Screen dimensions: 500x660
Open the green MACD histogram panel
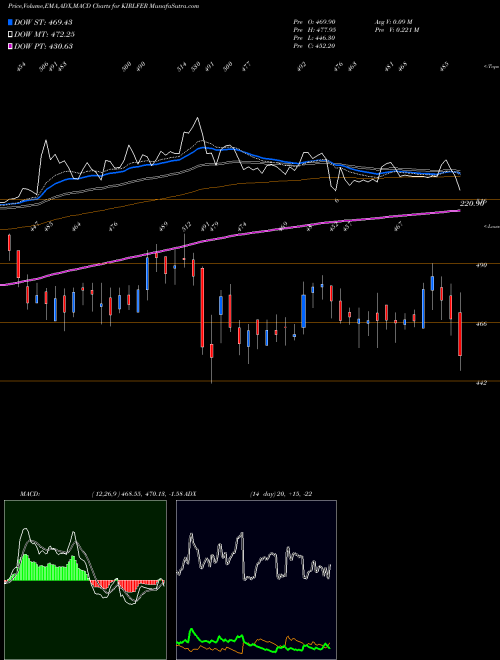[85, 580]
